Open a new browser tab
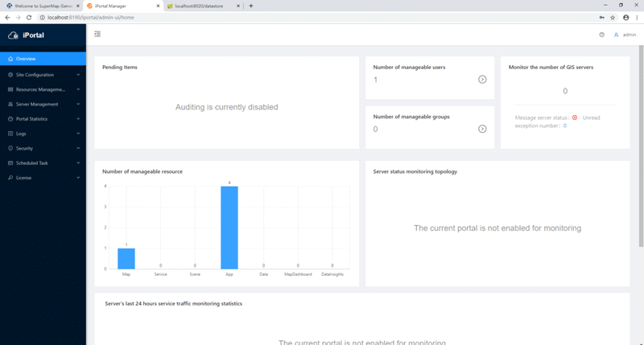Screen dimensions: 644x345 [251, 6]
